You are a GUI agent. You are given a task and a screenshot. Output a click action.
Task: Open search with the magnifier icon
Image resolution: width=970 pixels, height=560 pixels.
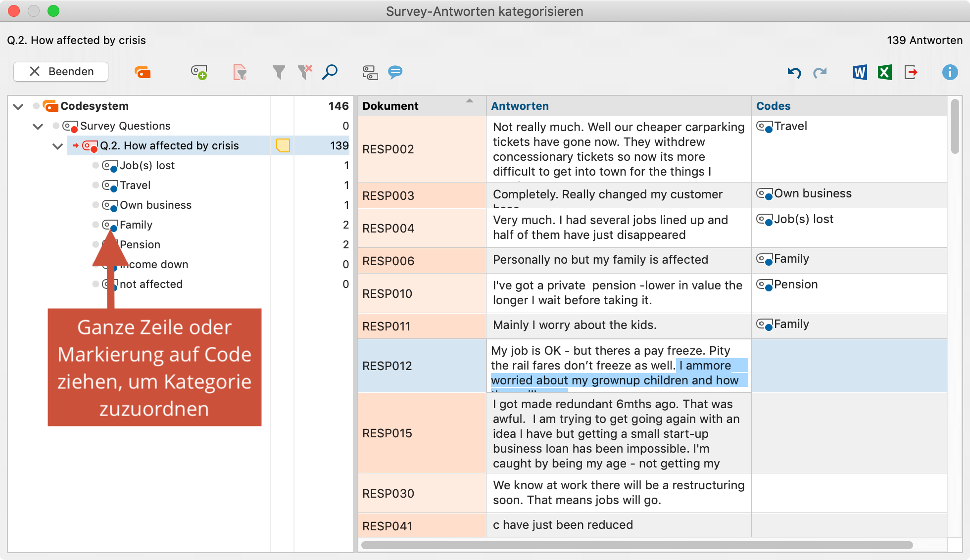[330, 72]
